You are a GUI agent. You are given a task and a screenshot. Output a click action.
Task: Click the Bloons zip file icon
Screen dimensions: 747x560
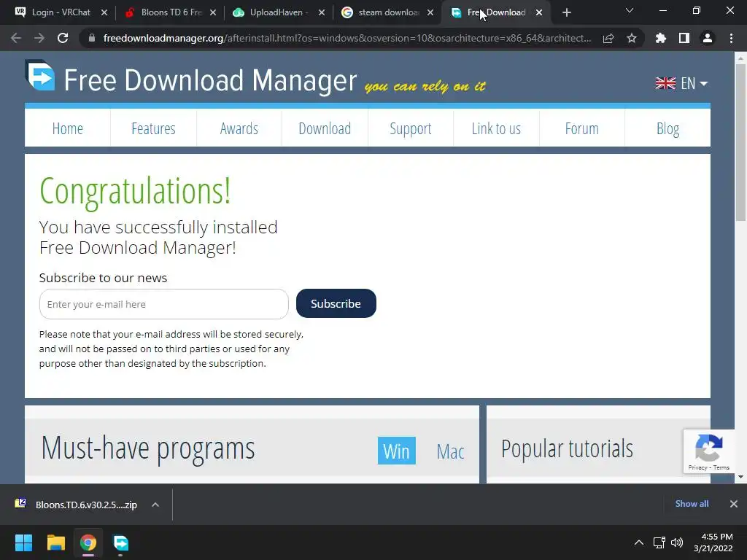pyautogui.click(x=20, y=503)
